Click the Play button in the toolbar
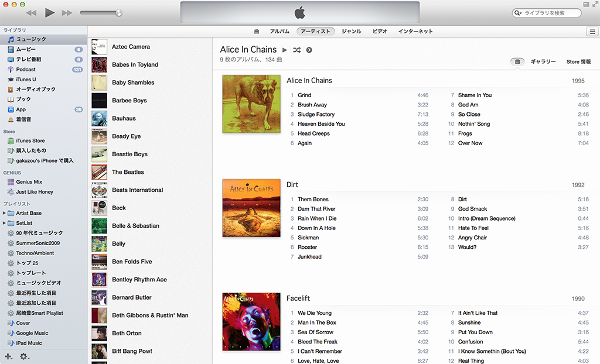 [49, 13]
